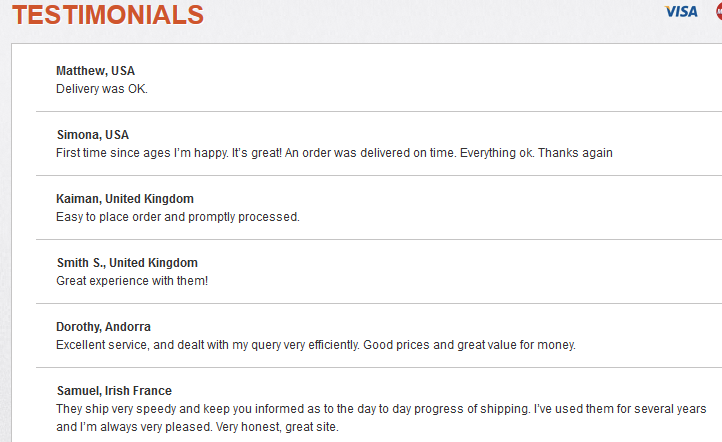This screenshot has width=722, height=442.
Task: Click 'Easy to place order' review text
Action: [x=178, y=217]
